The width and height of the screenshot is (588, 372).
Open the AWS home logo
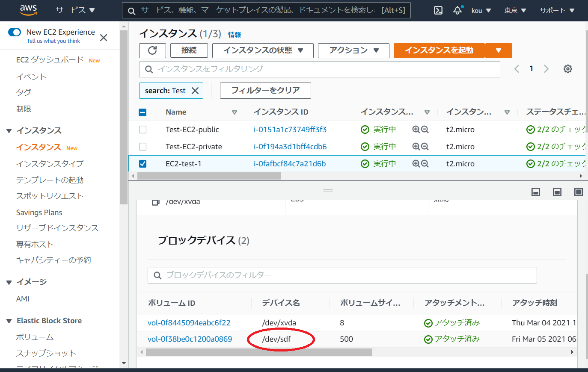click(28, 10)
